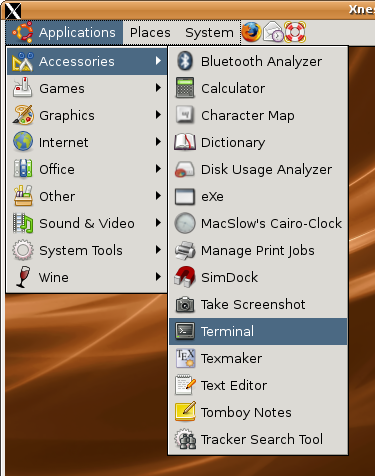Choose Take Screenshot entry
This screenshot has height=476, width=375.
(258, 304)
